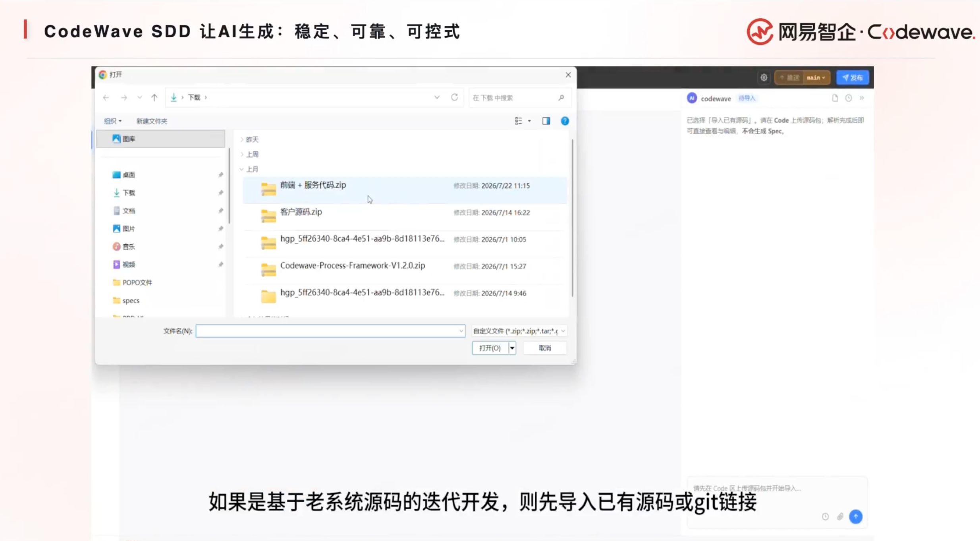Refresh the 下载 folder listing
This screenshot has width=980, height=541.
(454, 97)
